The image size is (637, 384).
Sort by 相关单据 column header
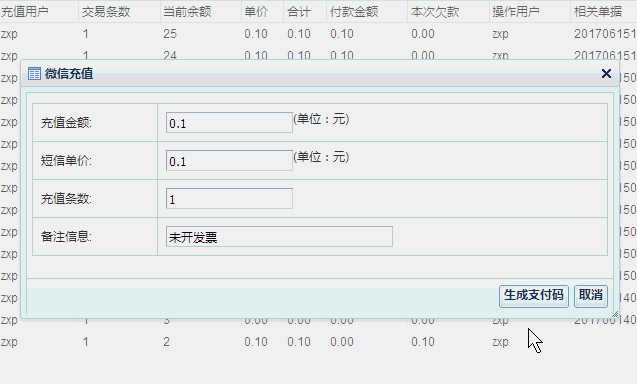pyautogui.click(x=598, y=12)
